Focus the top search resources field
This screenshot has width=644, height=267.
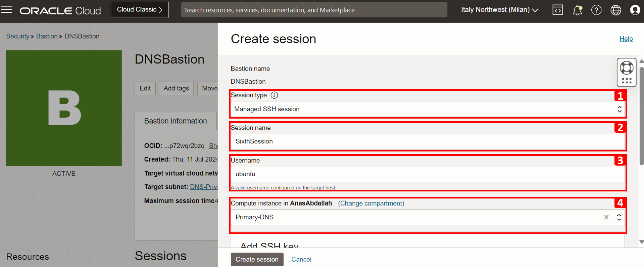(314, 10)
